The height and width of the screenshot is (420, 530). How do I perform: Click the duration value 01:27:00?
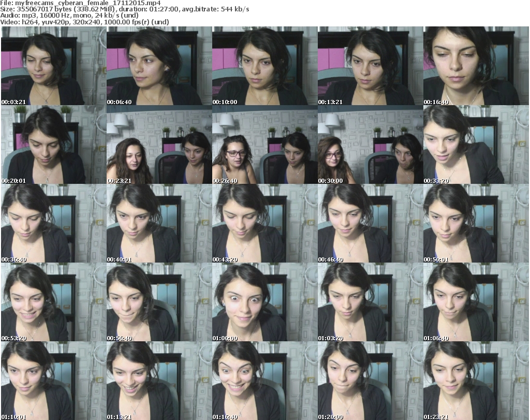click(x=165, y=9)
